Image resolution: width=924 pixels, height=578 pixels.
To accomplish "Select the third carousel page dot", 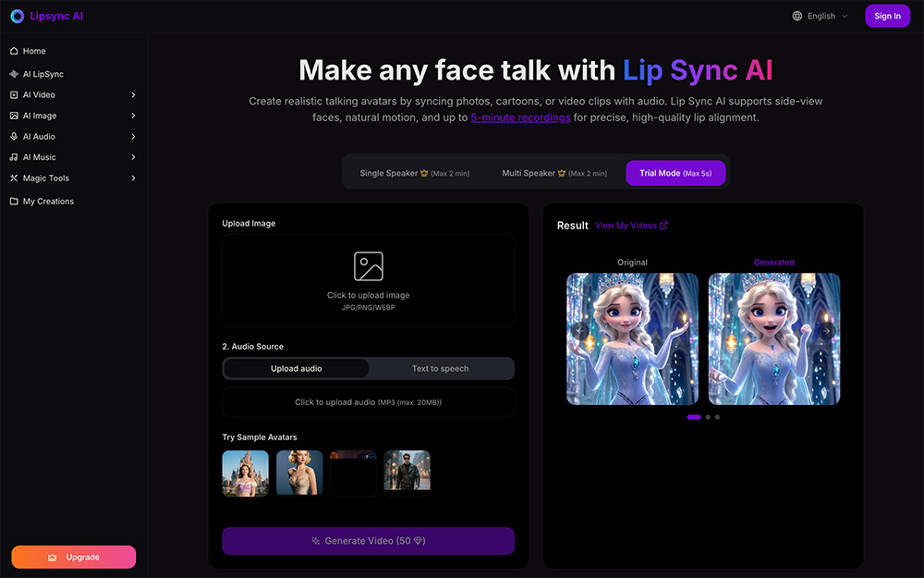I will click(x=717, y=417).
